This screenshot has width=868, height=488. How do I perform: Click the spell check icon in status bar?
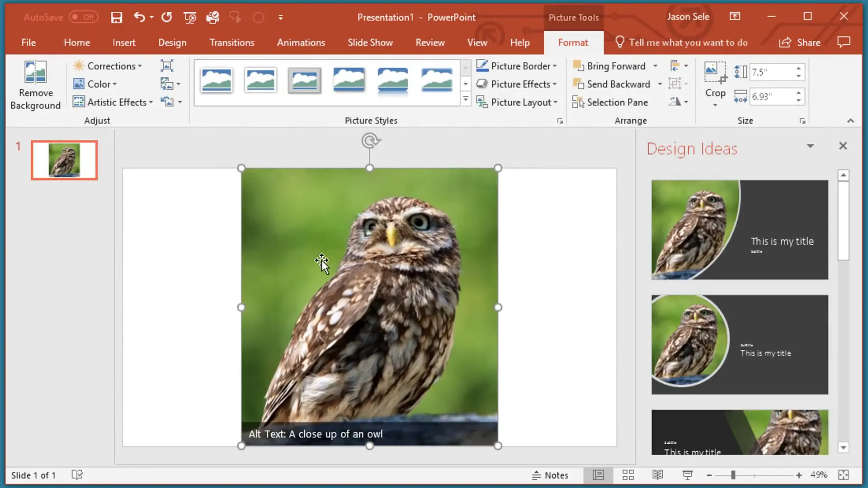pyautogui.click(x=77, y=475)
